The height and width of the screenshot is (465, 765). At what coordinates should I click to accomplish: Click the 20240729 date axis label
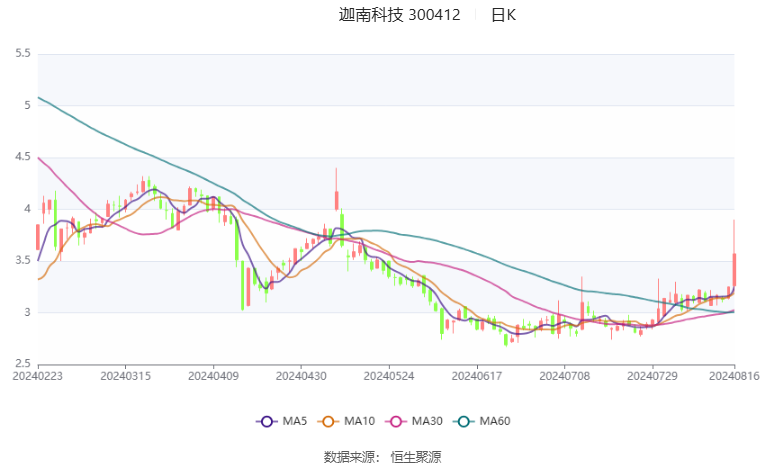pyautogui.click(x=652, y=376)
